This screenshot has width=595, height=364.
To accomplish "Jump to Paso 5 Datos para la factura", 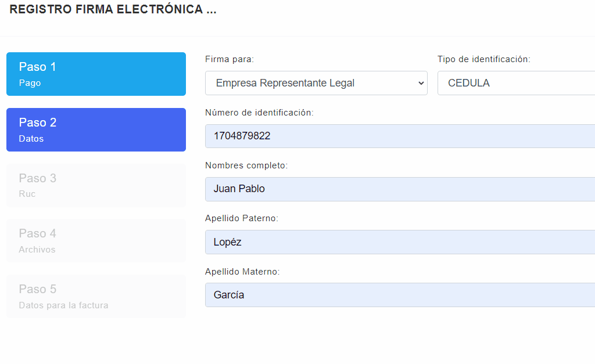I will 96,296.
